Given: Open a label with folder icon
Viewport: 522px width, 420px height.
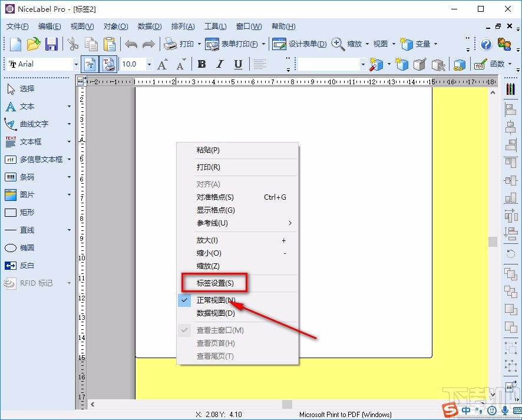Looking at the screenshot, I should point(34,44).
